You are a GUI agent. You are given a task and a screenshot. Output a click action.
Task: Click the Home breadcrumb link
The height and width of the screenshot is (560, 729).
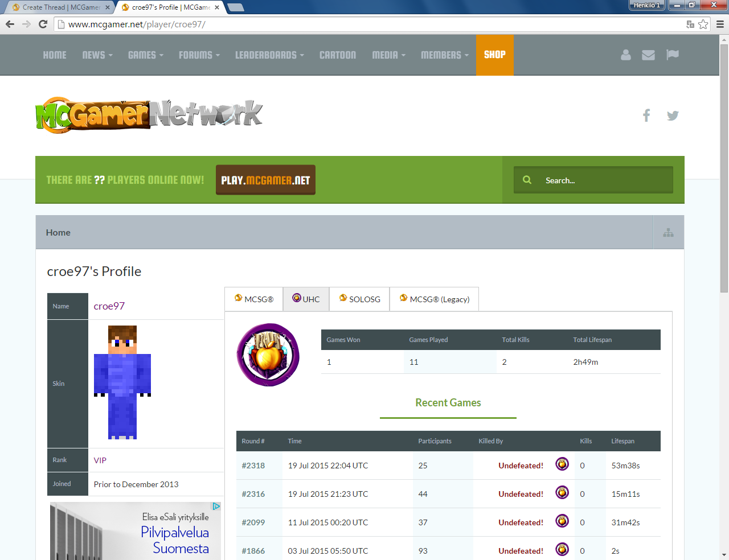(x=58, y=232)
